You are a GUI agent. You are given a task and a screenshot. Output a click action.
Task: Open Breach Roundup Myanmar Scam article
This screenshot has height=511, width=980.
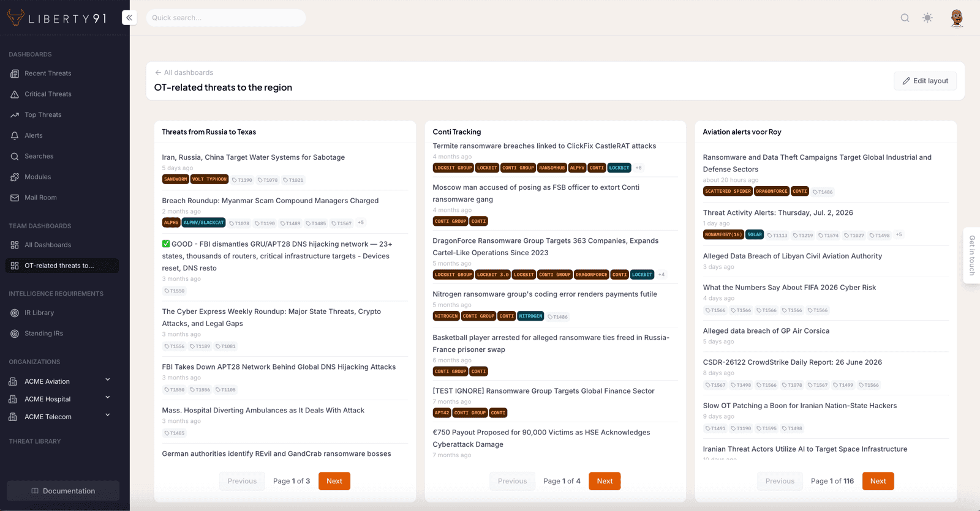tap(270, 201)
